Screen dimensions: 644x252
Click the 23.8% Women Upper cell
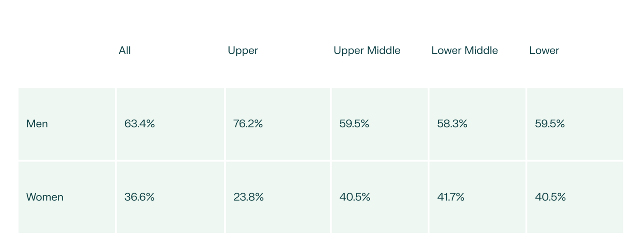(249, 197)
